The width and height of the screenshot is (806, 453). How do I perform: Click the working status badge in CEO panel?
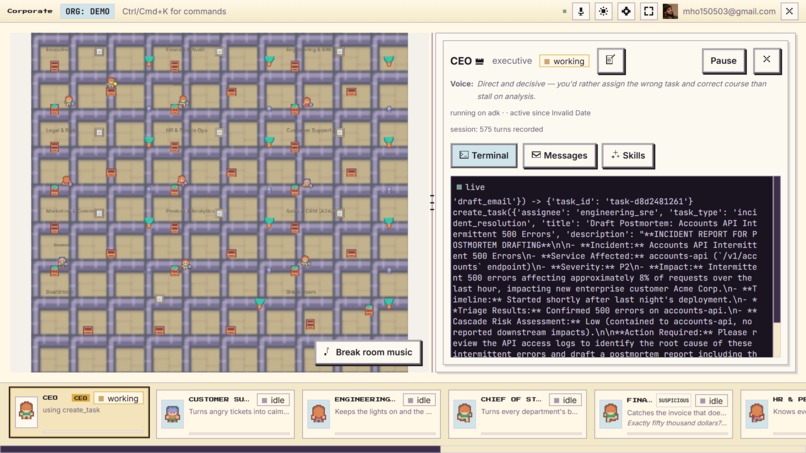coord(564,61)
